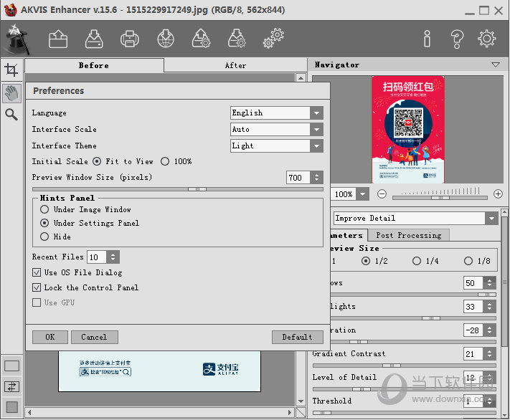
Task: Click the value field showing 33
Action: (473, 307)
